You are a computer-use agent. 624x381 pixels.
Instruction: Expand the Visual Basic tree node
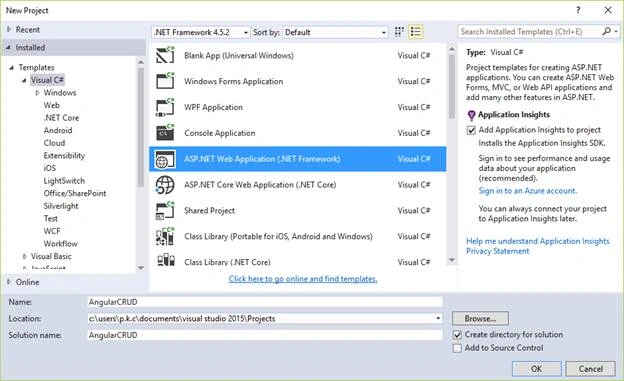pyautogui.click(x=25, y=256)
